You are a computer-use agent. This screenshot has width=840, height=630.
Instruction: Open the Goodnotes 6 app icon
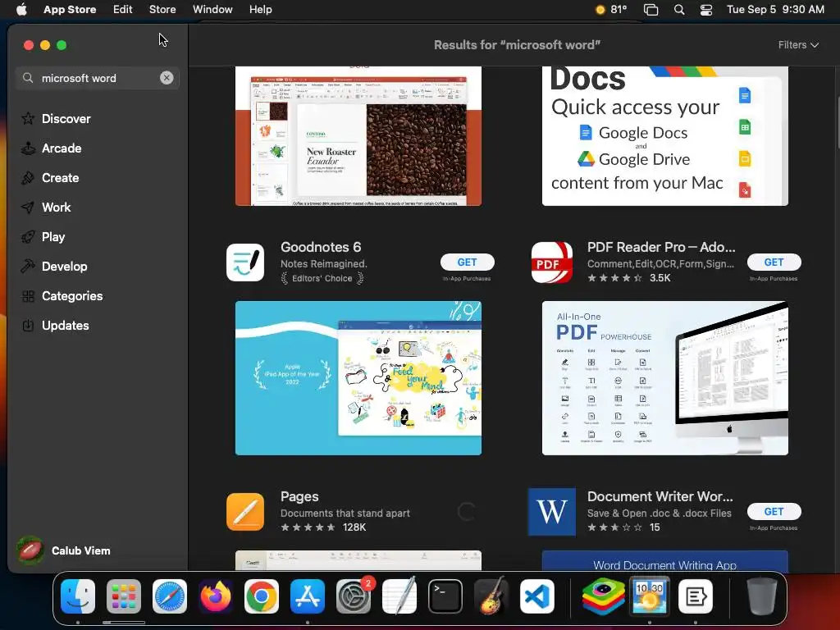(245, 262)
